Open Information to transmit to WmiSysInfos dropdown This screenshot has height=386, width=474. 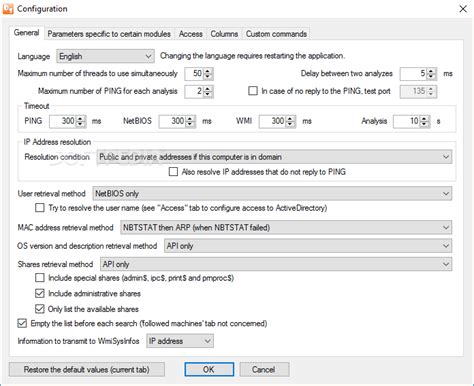click(180, 341)
